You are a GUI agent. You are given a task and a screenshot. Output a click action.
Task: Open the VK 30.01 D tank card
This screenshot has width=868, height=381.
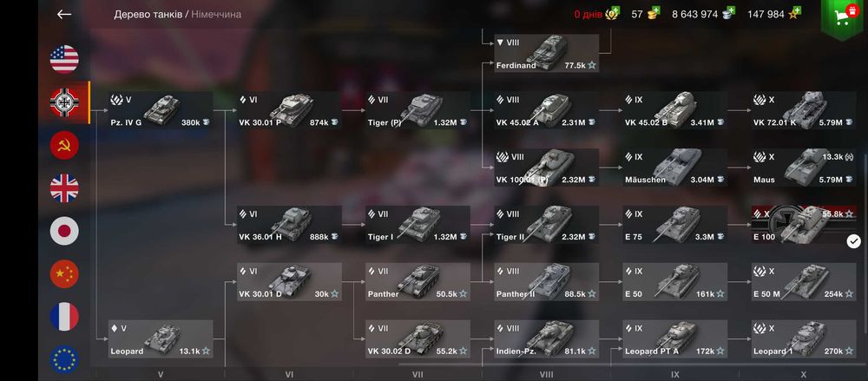pyautogui.click(x=290, y=282)
